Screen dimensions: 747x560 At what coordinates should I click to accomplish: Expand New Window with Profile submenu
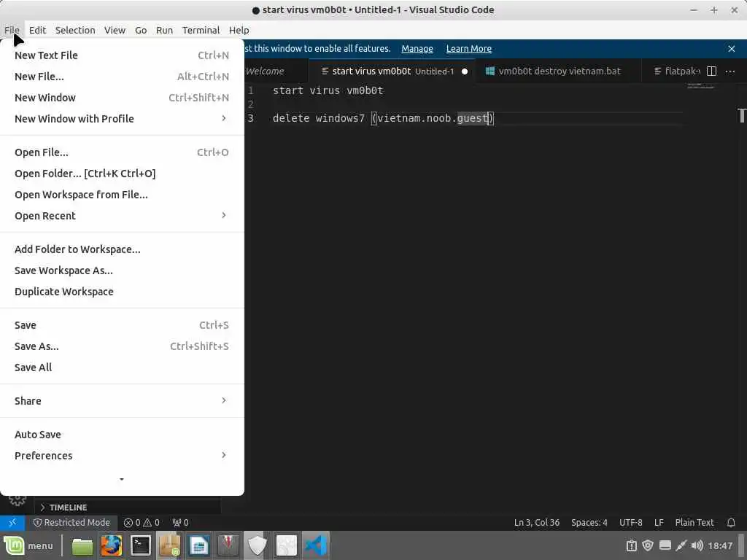click(122, 119)
